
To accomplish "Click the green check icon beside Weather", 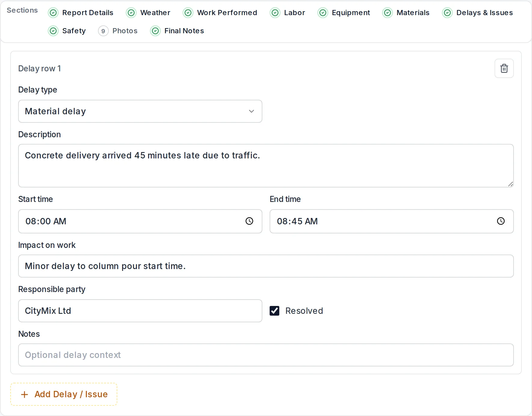I will pos(131,13).
